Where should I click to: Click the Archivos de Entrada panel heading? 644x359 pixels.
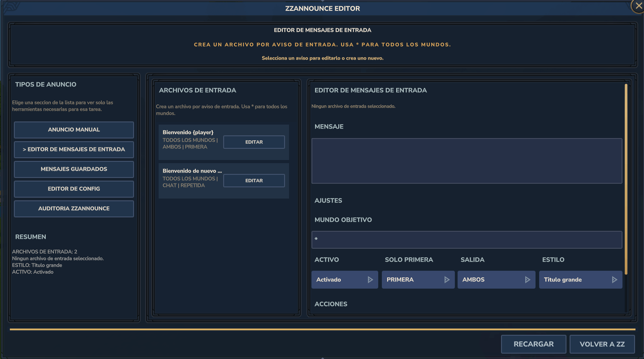point(198,90)
